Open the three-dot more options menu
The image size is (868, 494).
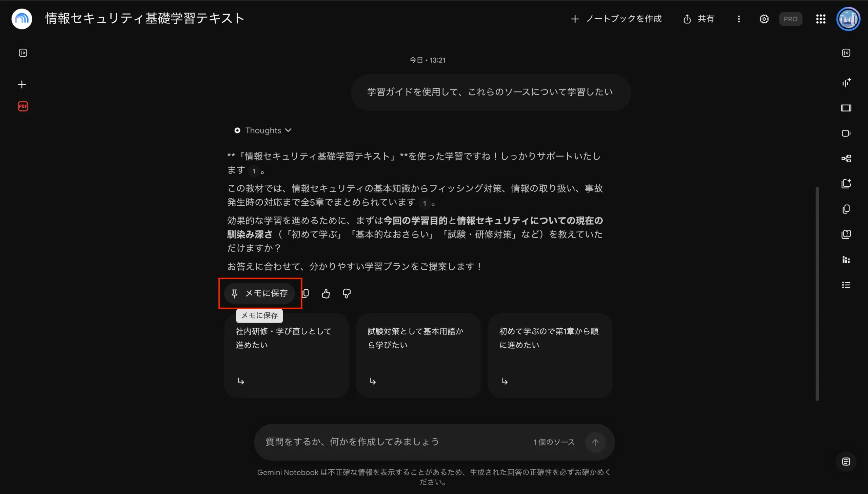[739, 19]
